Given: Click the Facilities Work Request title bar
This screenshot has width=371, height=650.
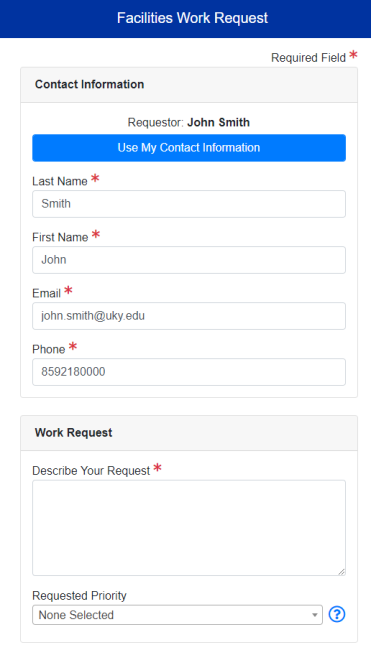Looking at the screenshot, I should [x=185, y=19].
